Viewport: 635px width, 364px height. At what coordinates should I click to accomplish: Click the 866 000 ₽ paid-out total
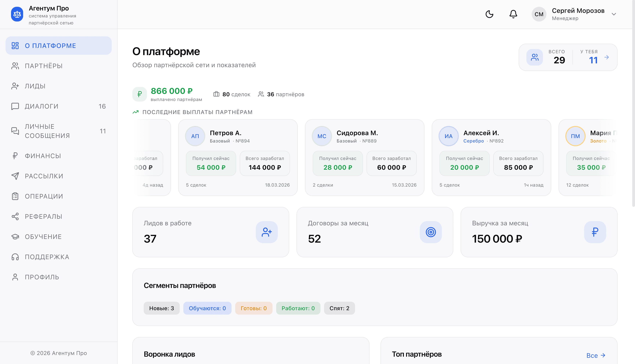(x=172, y=91)
